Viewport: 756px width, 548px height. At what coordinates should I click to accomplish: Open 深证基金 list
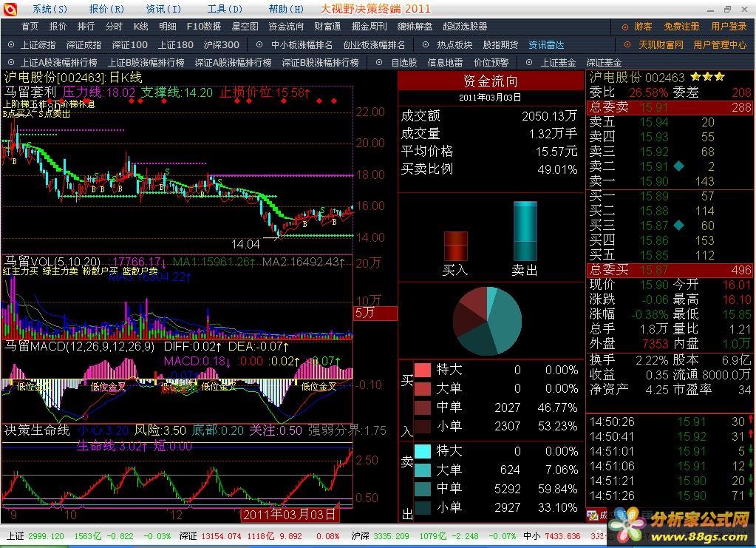(604, 63)
